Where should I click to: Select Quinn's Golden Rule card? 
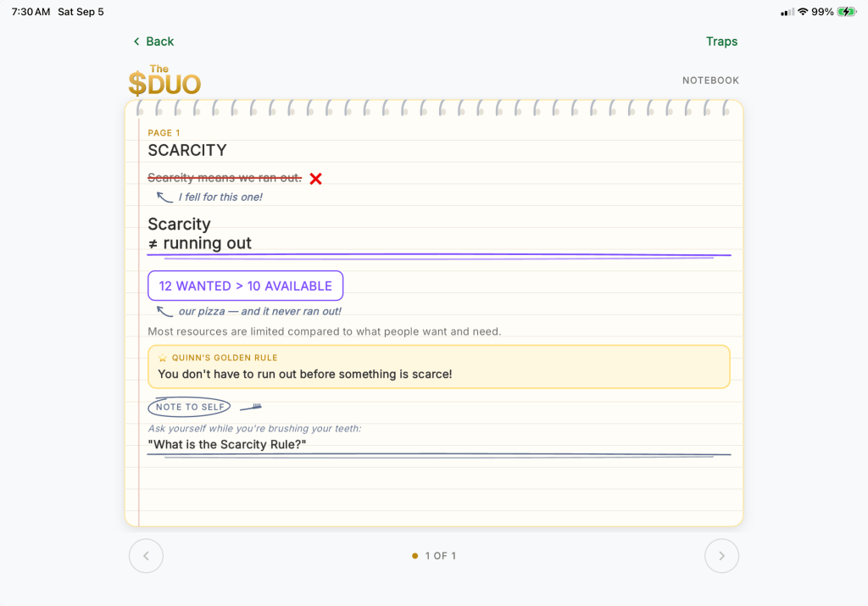(x=438, y=366)
